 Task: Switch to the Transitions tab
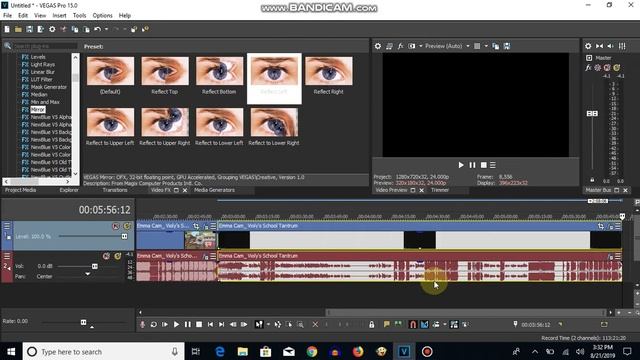(x=115, y=190)
